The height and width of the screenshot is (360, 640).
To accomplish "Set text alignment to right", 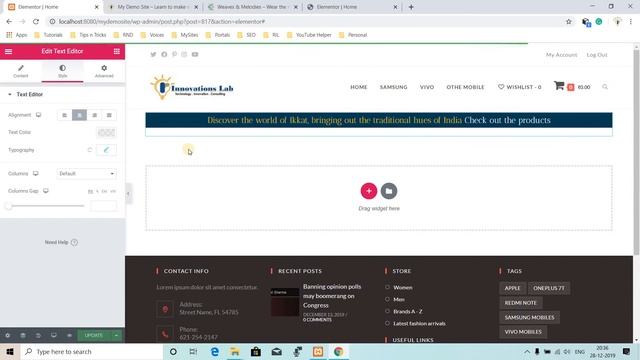I will point(94,115).
